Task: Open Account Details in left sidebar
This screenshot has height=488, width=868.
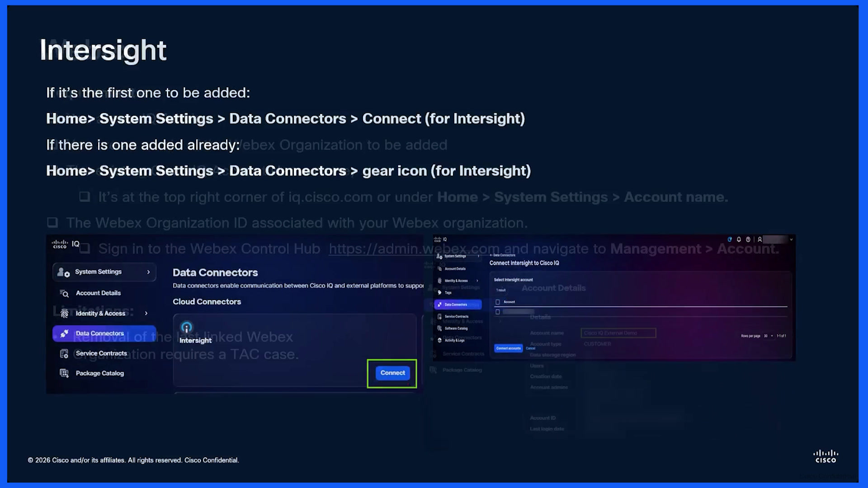Action: [98, 293]
